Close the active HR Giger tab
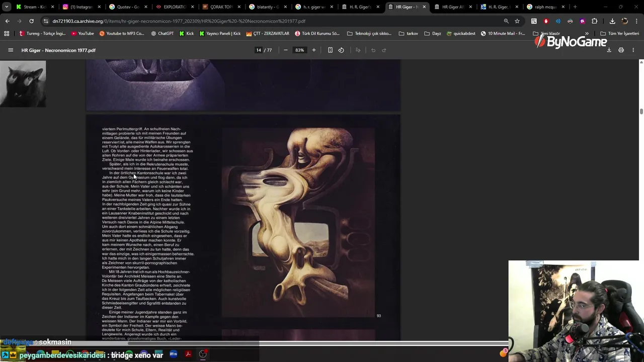The image size is (644, 362). pos(424,7)
